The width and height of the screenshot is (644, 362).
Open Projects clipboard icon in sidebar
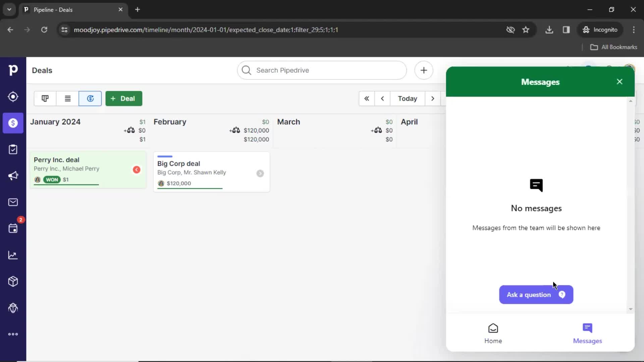(x=13, y=149)
